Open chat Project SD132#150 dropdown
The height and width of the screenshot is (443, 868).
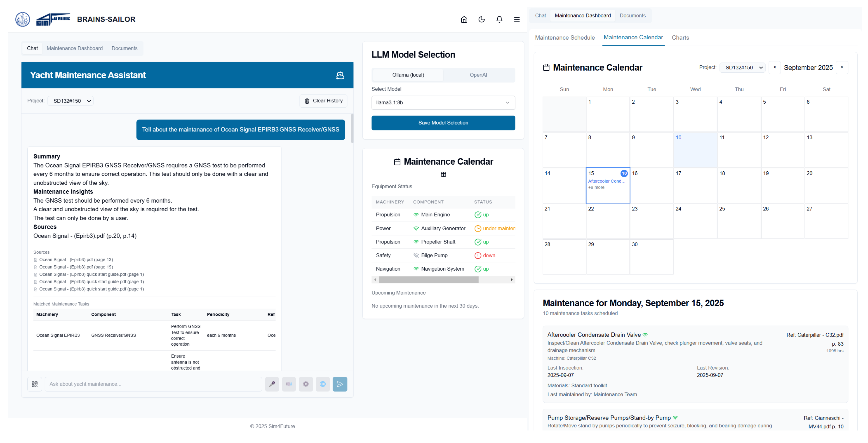tap(70, 101)
